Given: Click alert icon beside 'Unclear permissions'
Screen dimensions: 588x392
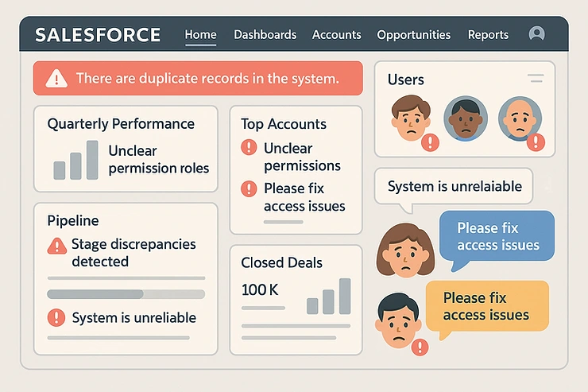Looking at the screenshot, I should 249,147.
